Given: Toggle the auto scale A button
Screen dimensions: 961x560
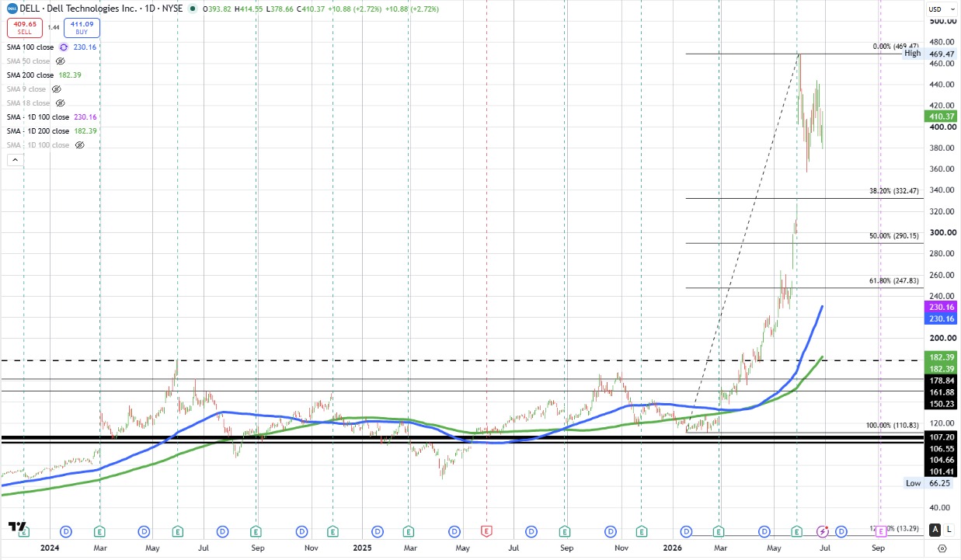Looking at the screenshot, I should pos(935,529).
